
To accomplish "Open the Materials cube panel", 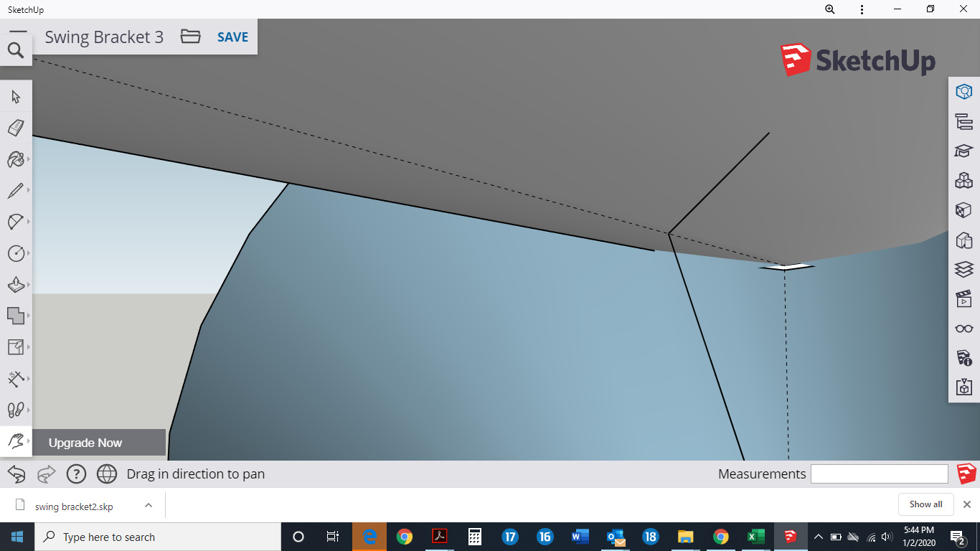I will 963,210.
